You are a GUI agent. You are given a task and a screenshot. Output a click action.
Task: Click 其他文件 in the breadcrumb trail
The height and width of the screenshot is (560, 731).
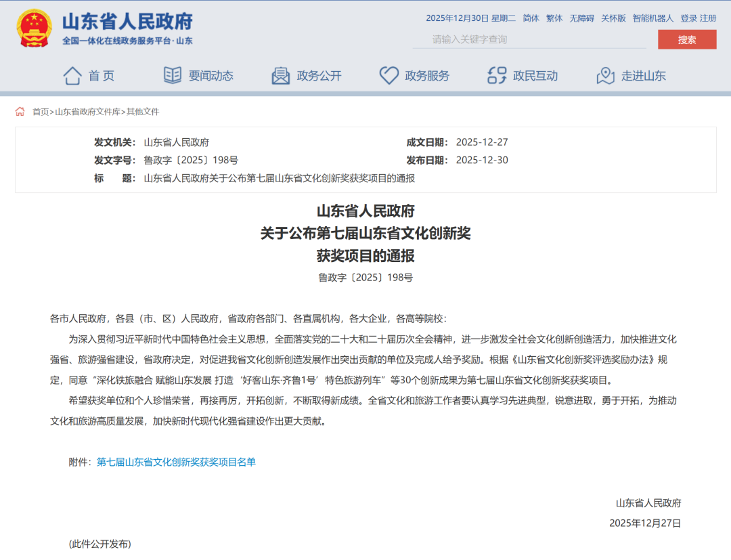(x=144, y=111)
